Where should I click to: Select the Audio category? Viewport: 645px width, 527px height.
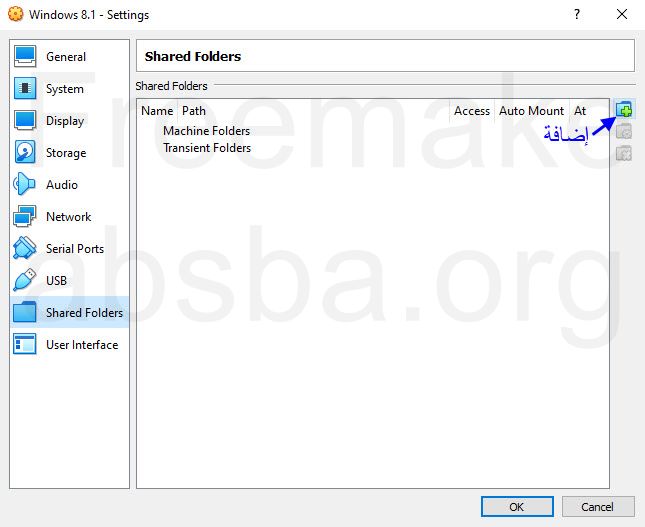70,184
